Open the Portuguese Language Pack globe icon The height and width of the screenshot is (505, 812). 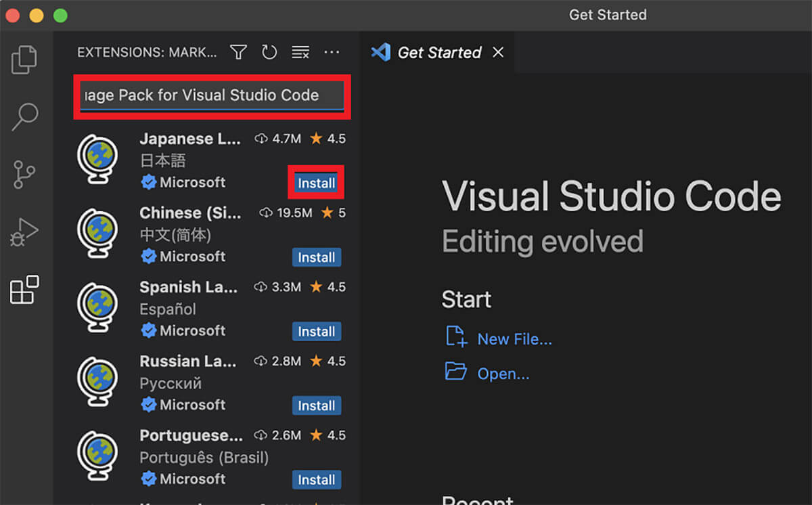click(x=97, y=457)
